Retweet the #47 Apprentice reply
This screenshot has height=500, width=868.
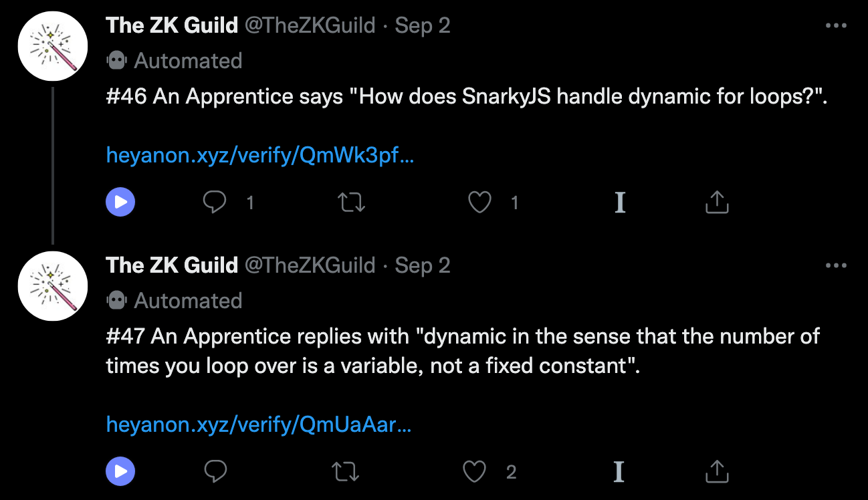click(x=346, y=471)
